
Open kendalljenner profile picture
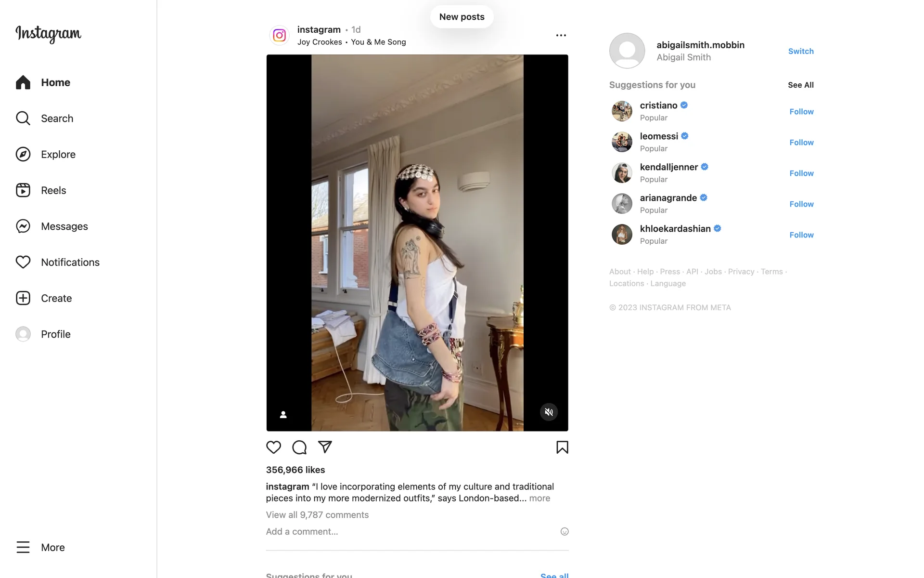[622, 173]
